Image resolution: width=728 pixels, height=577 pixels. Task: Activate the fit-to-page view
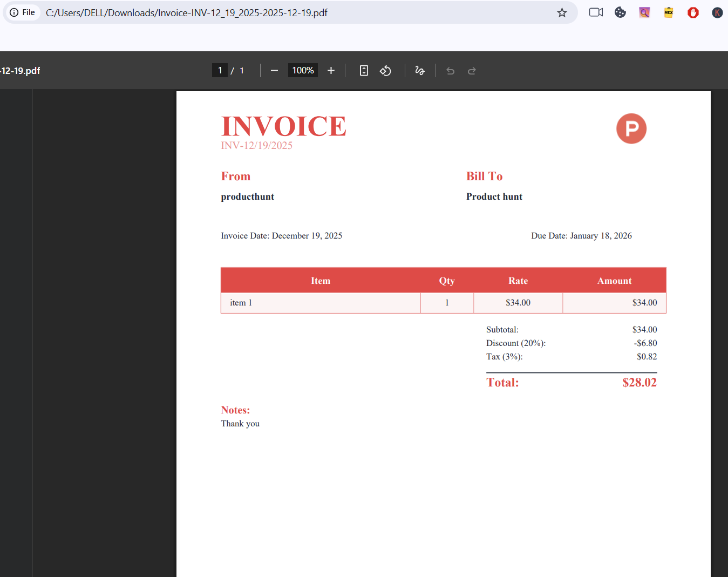(364, 70)
